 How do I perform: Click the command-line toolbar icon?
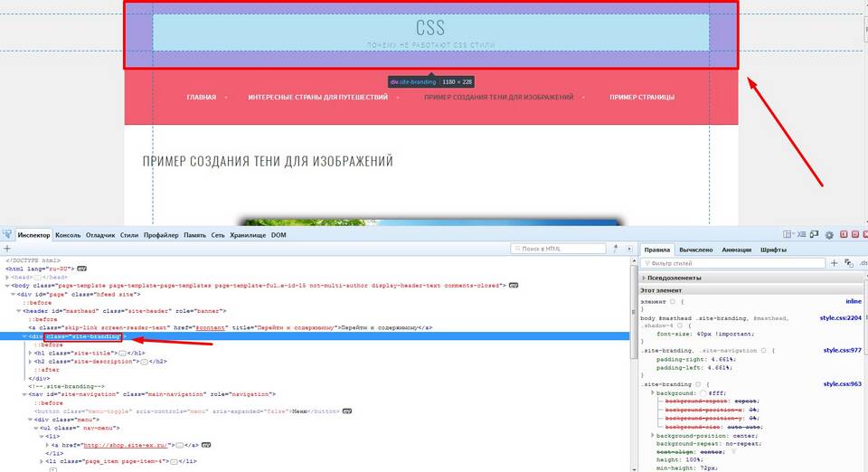click(801, 234)
